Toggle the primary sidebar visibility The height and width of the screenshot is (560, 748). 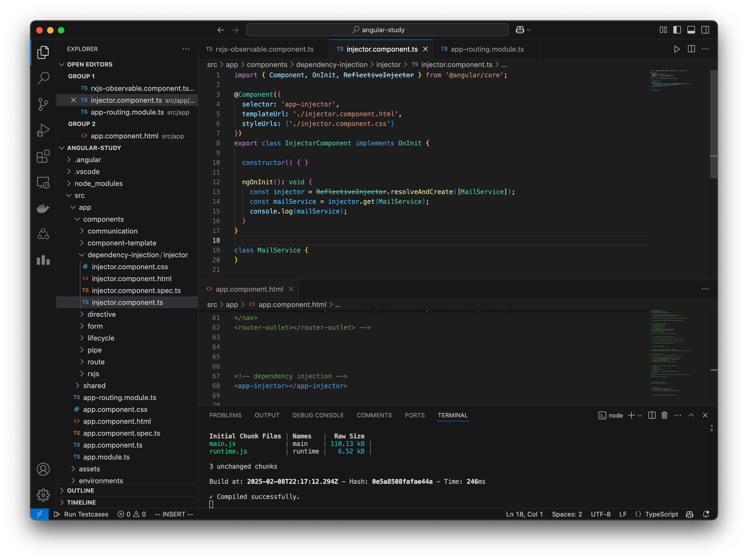point(677,30)
